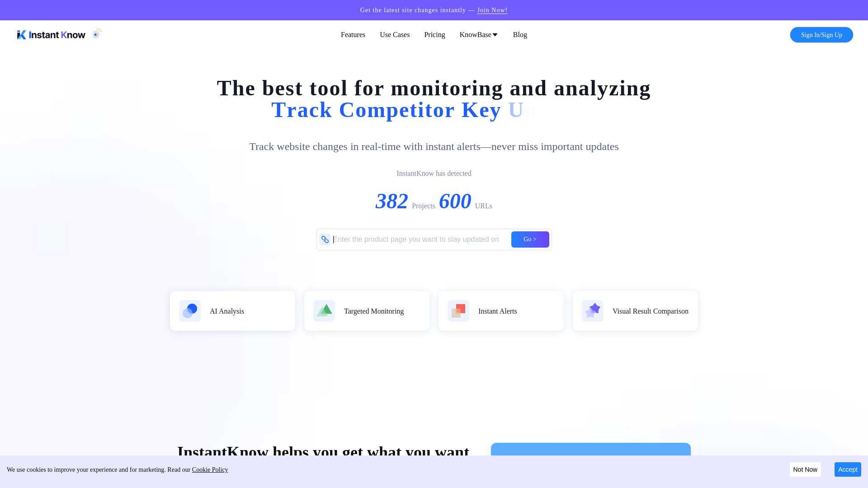868x488 pixels.
Task: Click the InstantKnow logo icon
Action: pyautogui.click(x=21, y=34)
